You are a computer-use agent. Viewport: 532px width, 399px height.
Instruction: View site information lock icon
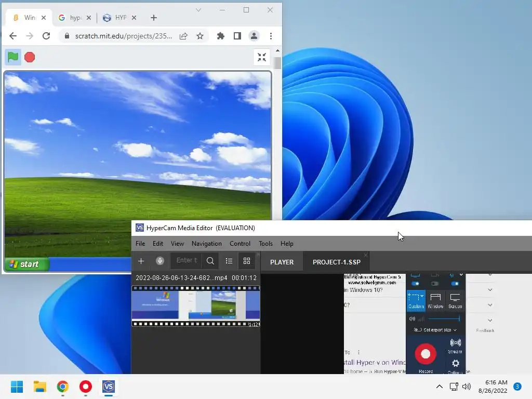tap(67, 36)
